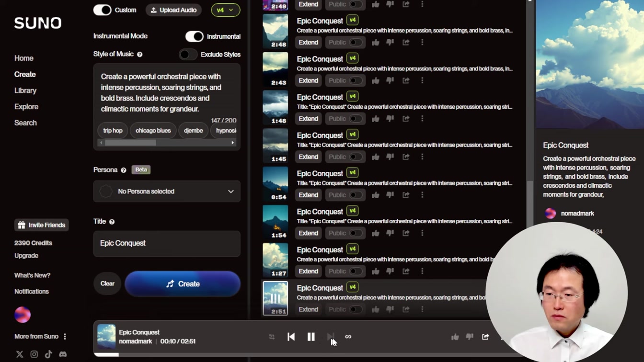
Task: Toggle loop icon in player bar
Action: tap(272, 337)
